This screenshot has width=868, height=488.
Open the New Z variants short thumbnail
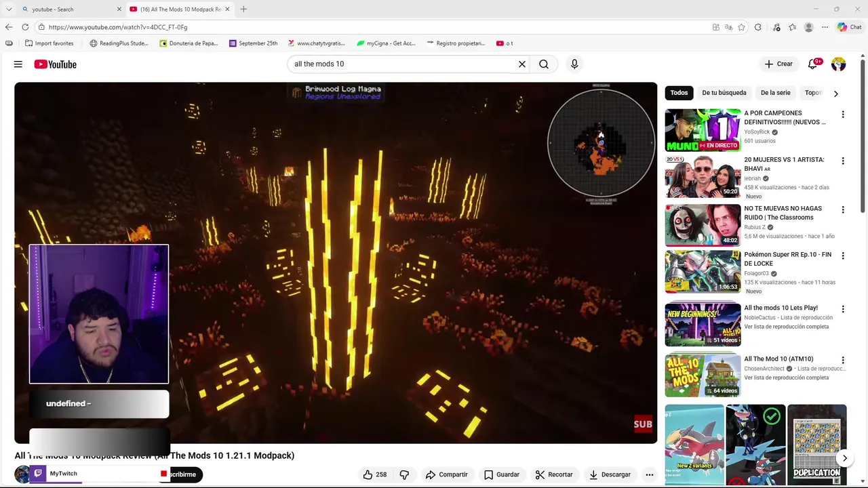(694, 445)
